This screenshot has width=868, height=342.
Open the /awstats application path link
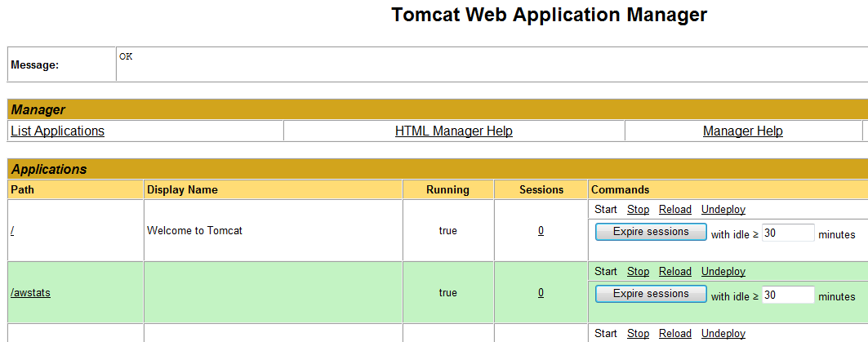point(30,293)
